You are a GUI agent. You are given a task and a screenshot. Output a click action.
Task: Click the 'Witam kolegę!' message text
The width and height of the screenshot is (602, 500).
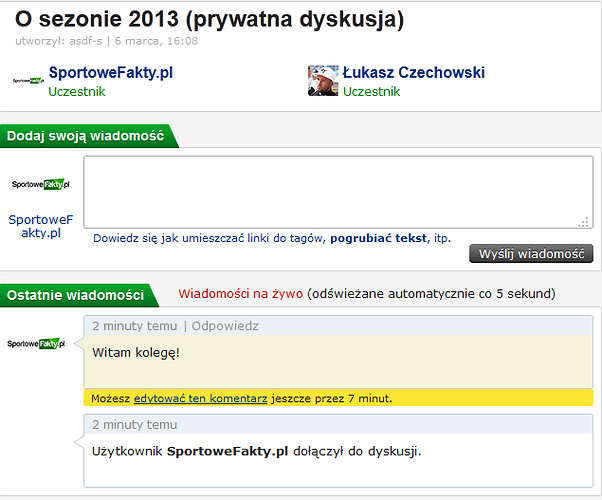click(x=136, y=353)
